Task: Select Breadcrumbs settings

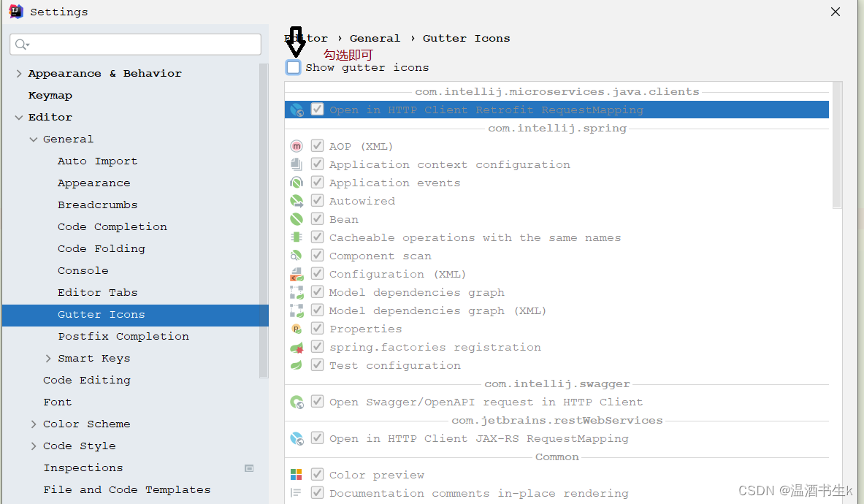Action: coord(98,205)
